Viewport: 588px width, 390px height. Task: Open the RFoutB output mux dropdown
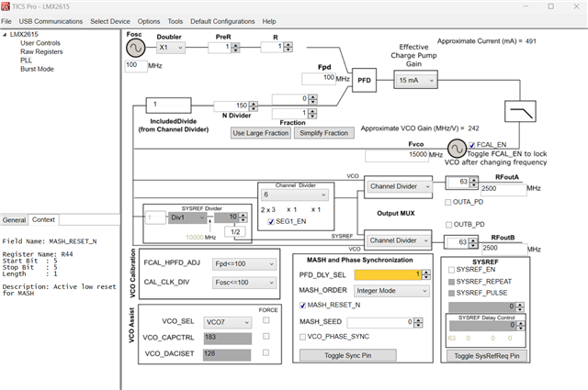click(x=398, y=240)
